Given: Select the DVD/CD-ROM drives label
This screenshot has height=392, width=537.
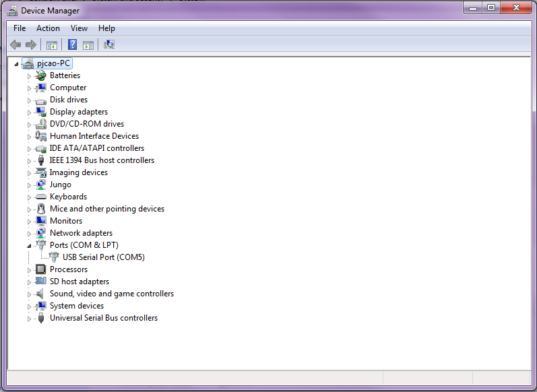Looking at the screenshot, I should pos(87,124).
